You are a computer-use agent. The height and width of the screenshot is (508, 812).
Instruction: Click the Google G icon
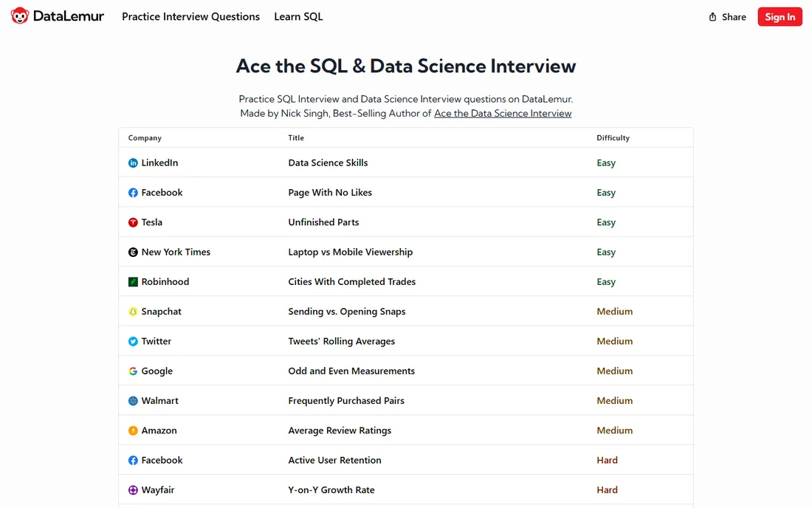[133, 371]
